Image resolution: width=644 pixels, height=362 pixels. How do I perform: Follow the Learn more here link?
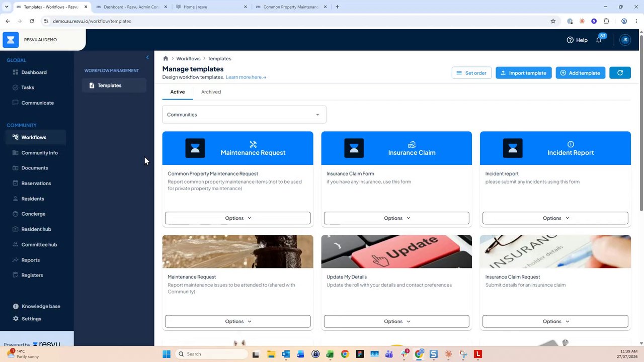coord(246,77)
